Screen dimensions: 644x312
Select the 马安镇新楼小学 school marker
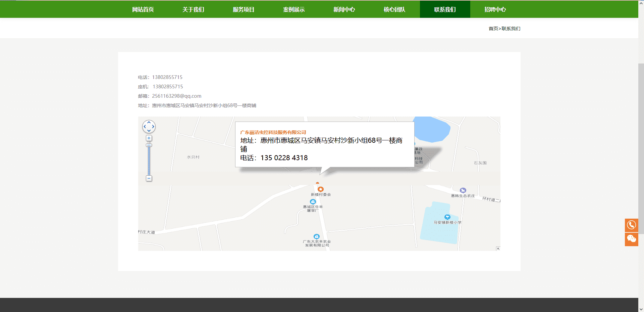pos(447,217)
